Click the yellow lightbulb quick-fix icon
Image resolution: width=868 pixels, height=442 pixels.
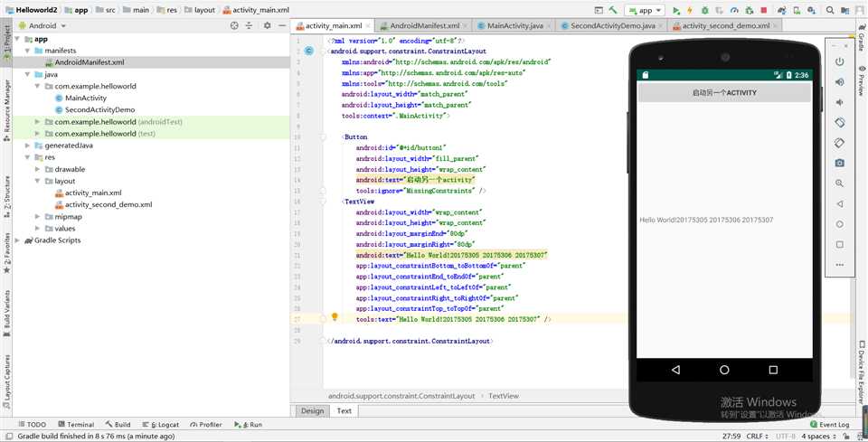[335, 317]
